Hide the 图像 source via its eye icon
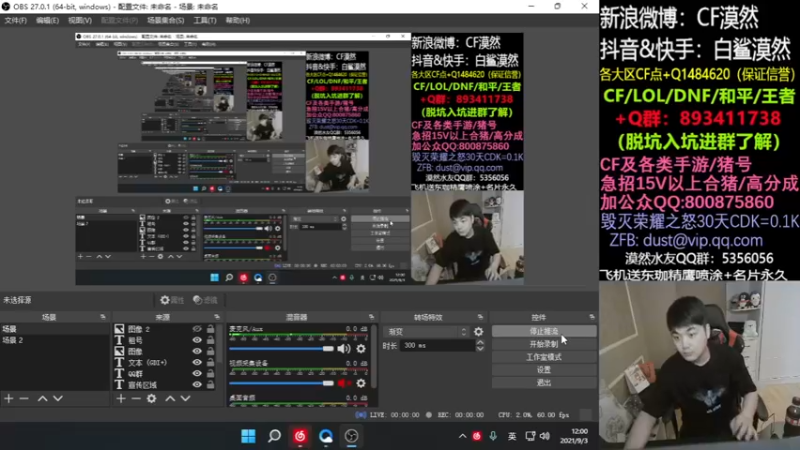 click(x=197, y=351)
